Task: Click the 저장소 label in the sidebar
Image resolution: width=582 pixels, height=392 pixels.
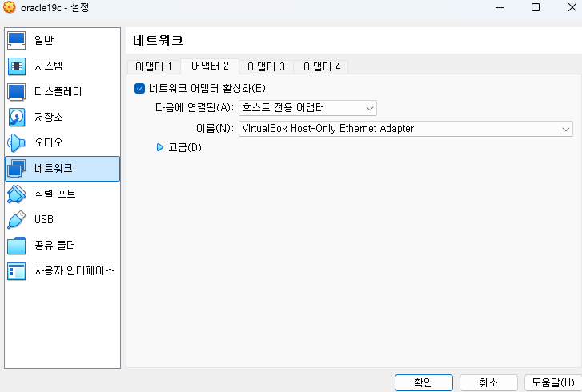Action: [x=49, y=117]
